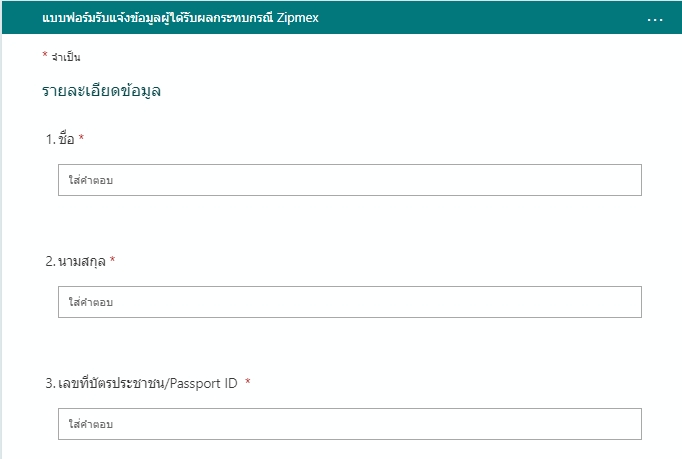Screen dimensions: 682x459
Task: Select the Passport ID answer input
Action: 350,424
